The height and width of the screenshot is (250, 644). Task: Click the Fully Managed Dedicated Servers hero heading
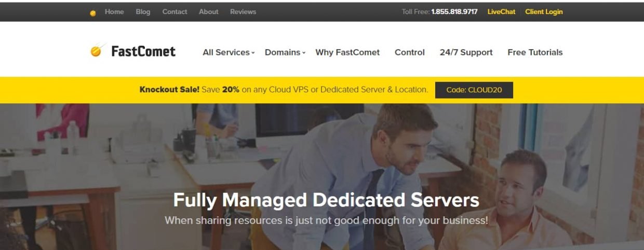click(x=326, y=200)
